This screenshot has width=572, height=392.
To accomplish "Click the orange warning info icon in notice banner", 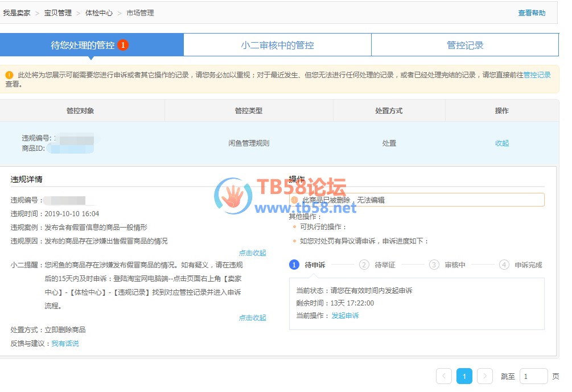I will pos(10,75).
